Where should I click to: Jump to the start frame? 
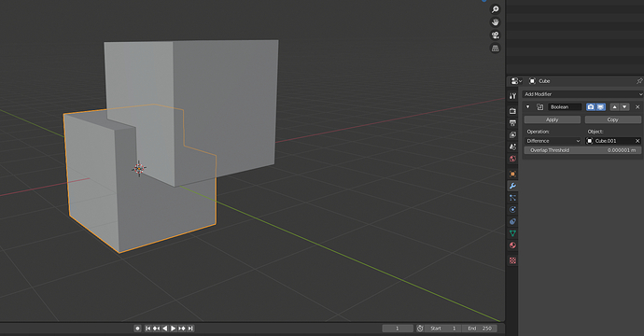147,329
